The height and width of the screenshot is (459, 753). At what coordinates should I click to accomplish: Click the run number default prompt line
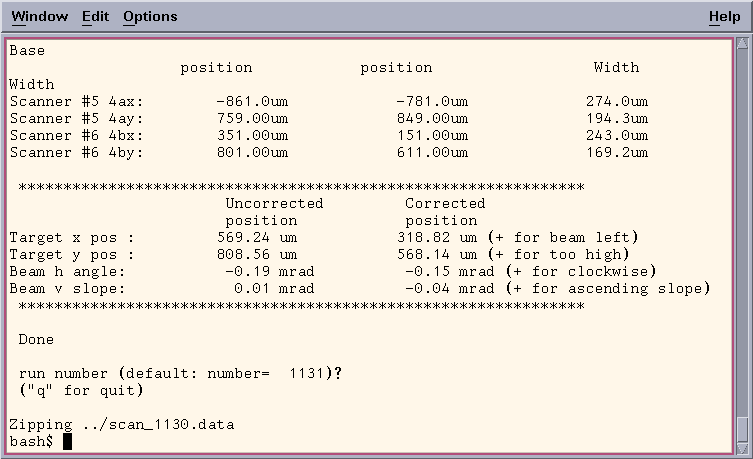[180, 373]
